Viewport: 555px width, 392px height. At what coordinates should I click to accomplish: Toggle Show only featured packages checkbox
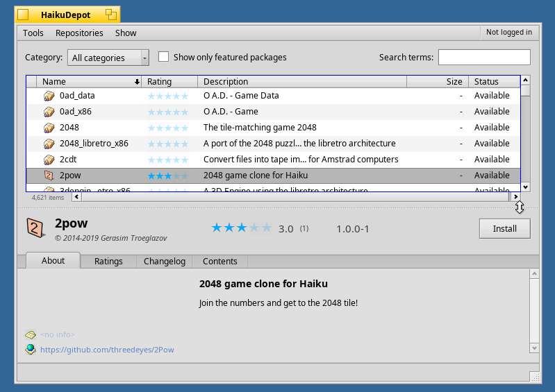[x=163, y=57]
